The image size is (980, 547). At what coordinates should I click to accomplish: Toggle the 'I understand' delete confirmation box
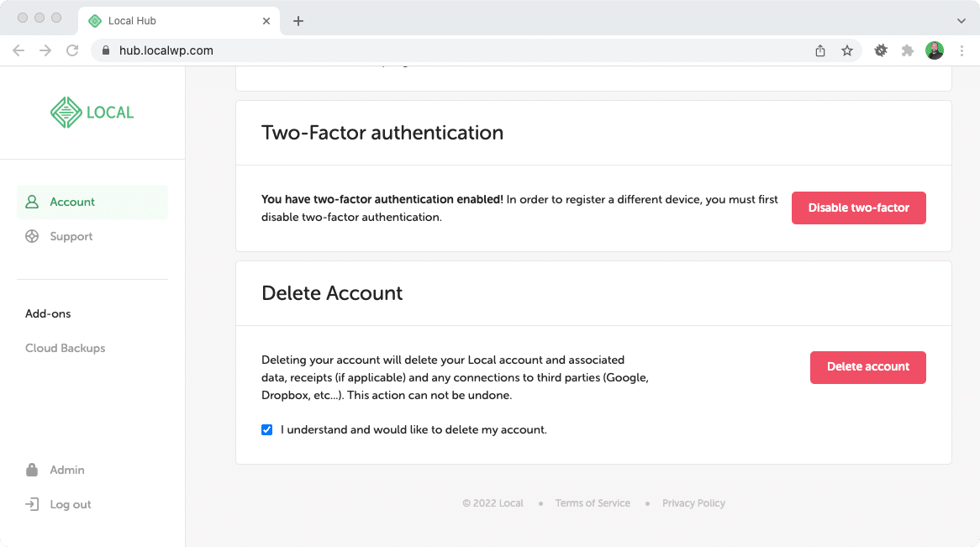coord(266,429)
